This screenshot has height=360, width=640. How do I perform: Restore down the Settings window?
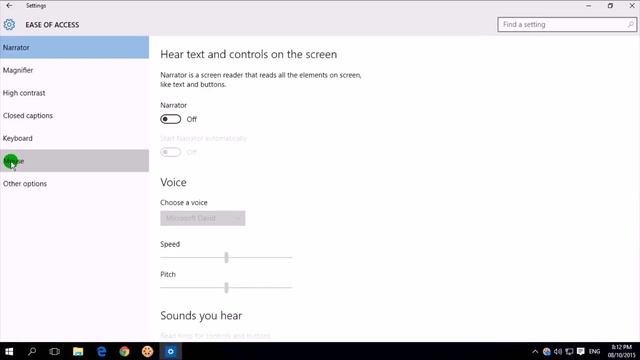click(610, 6)
